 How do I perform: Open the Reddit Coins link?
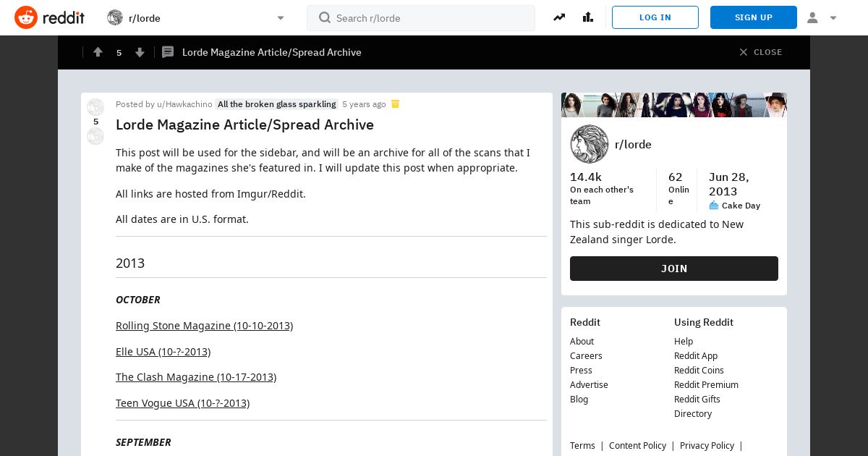click(699, 371)
